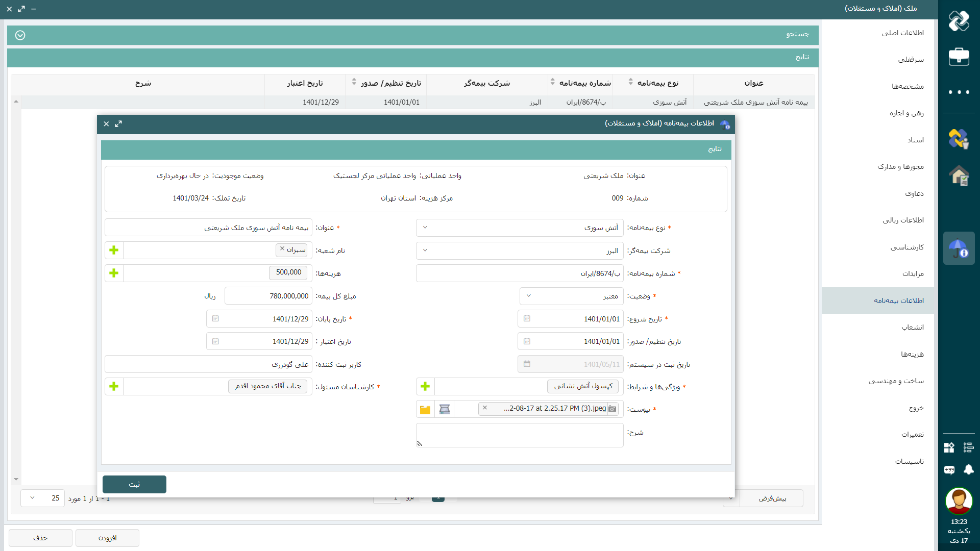Open calendar picker for start date field

pyautogui.click(x=527, y=319)
